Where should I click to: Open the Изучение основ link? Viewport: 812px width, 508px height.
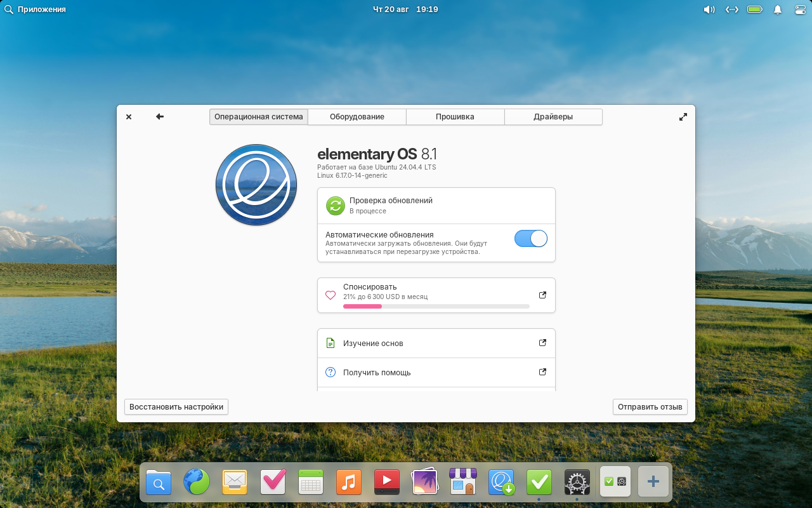tap(436, 344)
